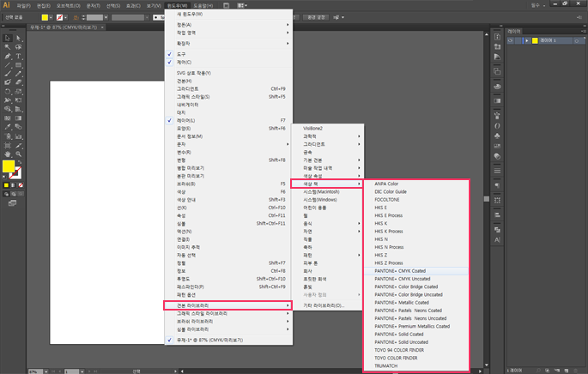Switch to the 레이어 panel tab
Image resolution: width=588 pixels, height=374 pixels.
click(514, 32)
